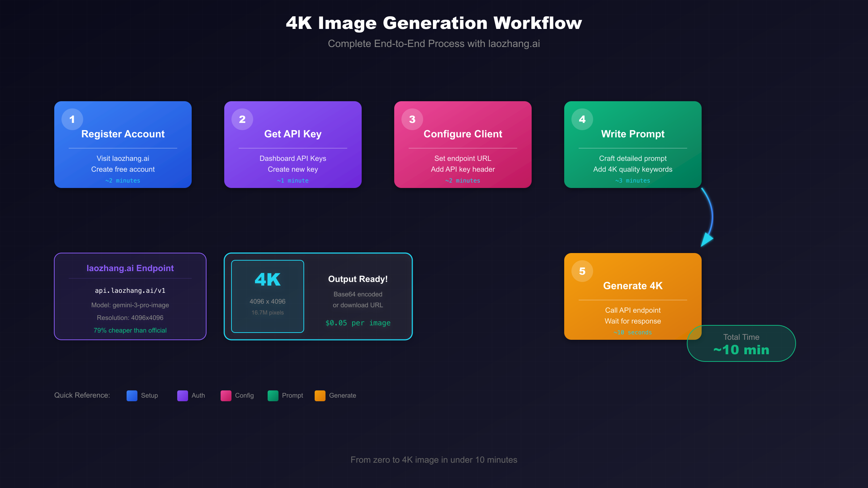
Task: Toggle the purple Auth legend marker
Action: coord(182,395)
